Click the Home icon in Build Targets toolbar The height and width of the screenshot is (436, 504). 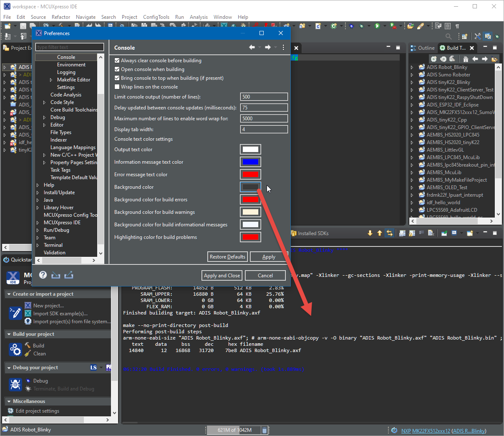pos(466,59)
